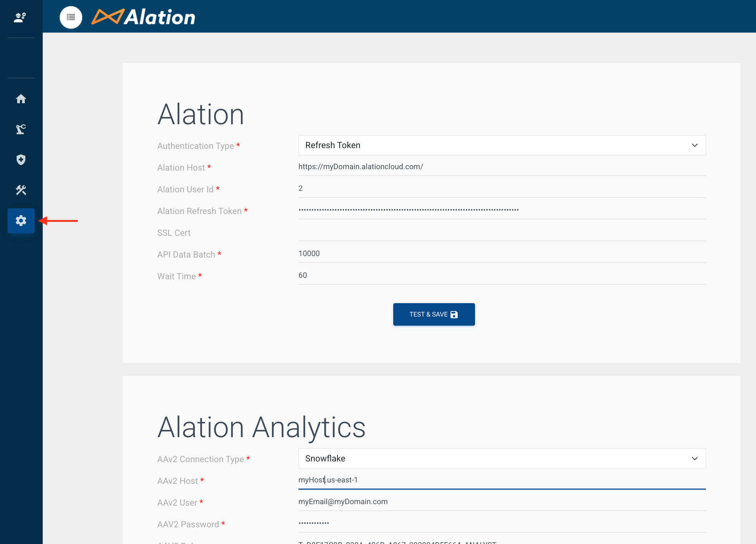Go to the Home sidebar icon
756x544 pixels.
[x=21, y=99]
